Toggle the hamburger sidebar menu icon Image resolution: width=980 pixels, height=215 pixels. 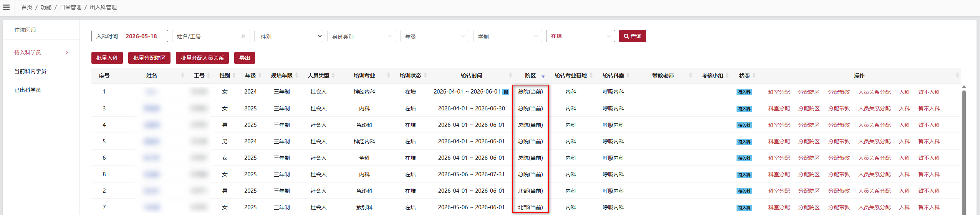[x=6, y=7]
